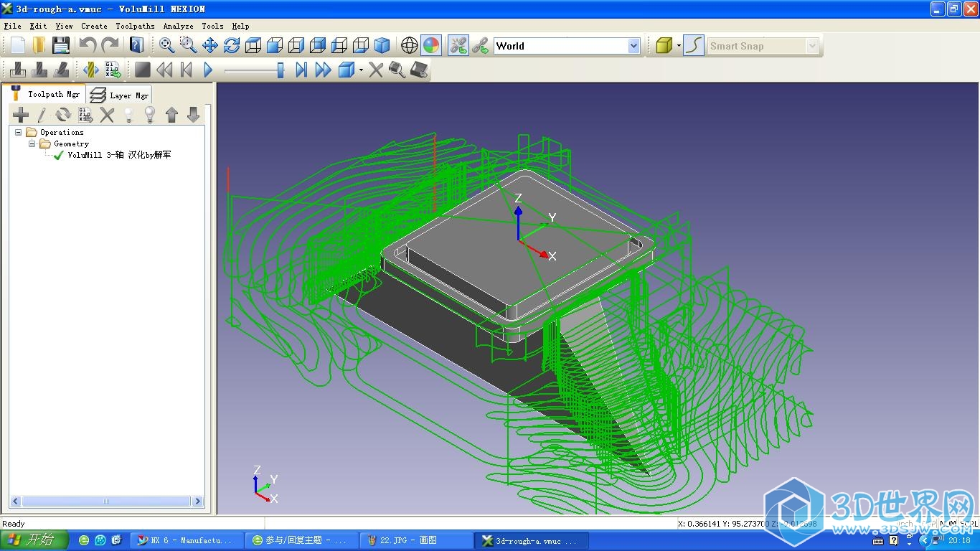980x551 pixels.
Task: Select the VoluMill 3-轴 operation item
Action: (x=119, y=155)
